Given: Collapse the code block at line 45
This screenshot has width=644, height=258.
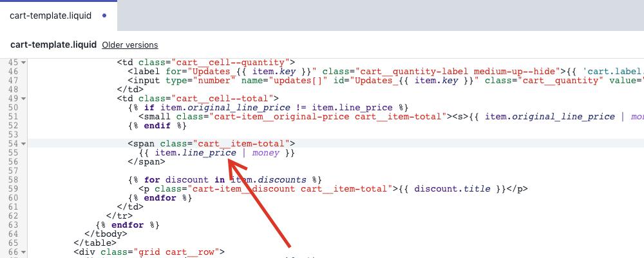Looking at the screenshot, I should pyautogui.click(x=23, y=62).
